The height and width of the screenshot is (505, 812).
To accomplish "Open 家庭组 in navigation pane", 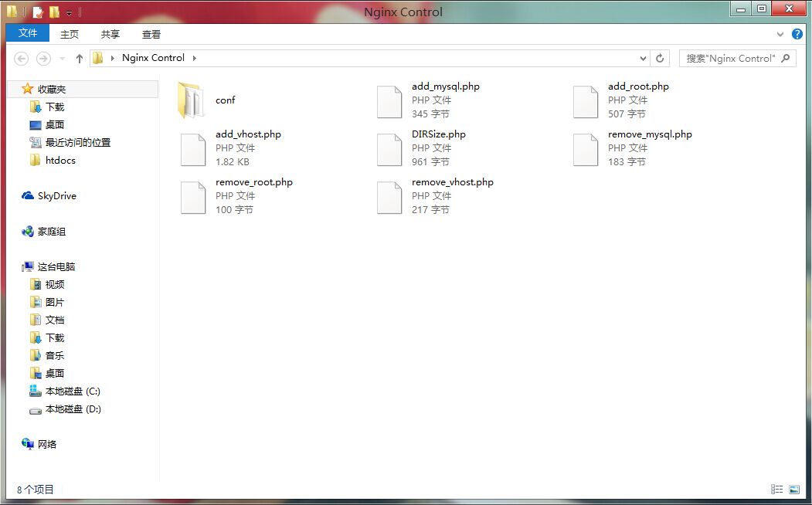I will [x=44, y=232].
